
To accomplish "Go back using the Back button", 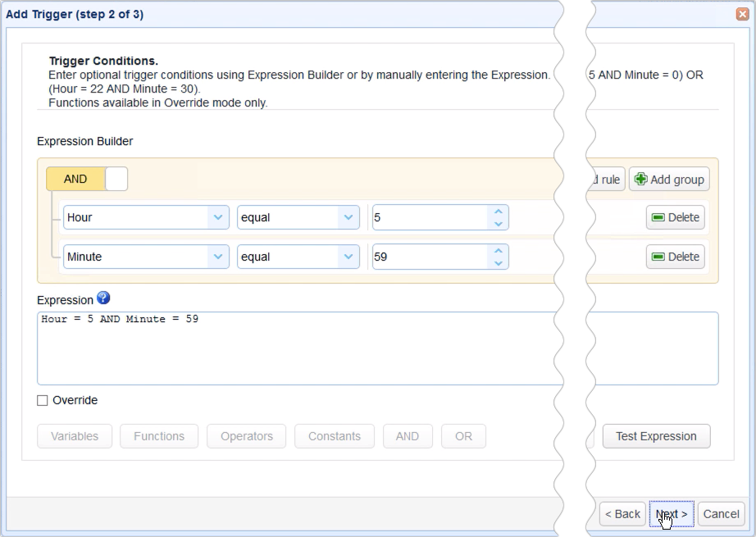I will click(622, 514).
